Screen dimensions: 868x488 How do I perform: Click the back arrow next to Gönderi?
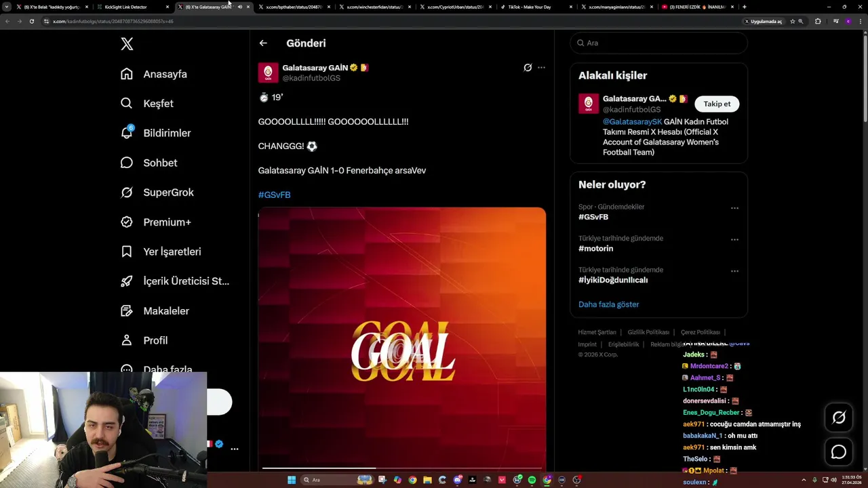(263, 43)
